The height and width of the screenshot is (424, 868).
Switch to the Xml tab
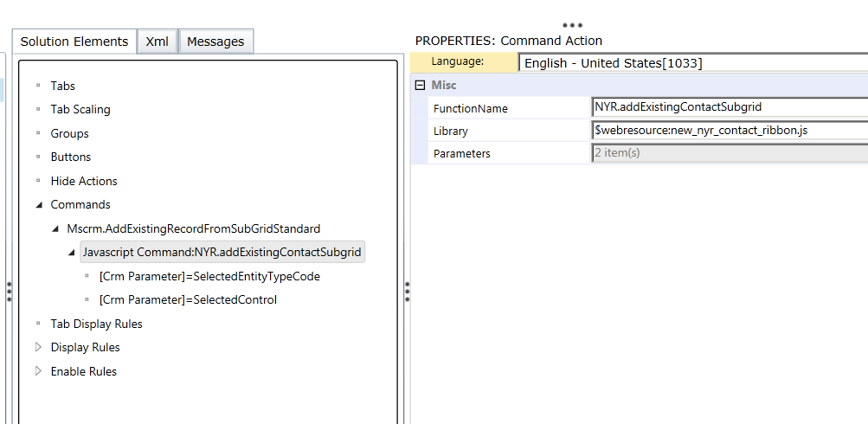(157, 42)
